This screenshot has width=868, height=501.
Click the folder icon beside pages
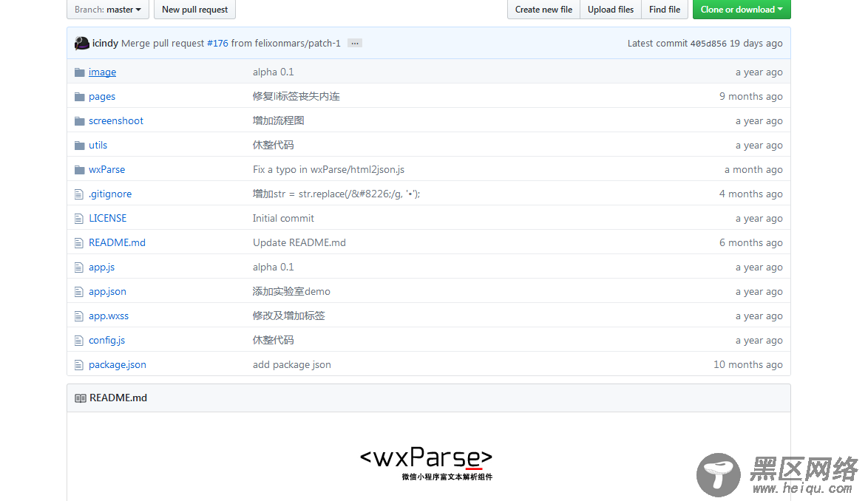click(79, 97)
